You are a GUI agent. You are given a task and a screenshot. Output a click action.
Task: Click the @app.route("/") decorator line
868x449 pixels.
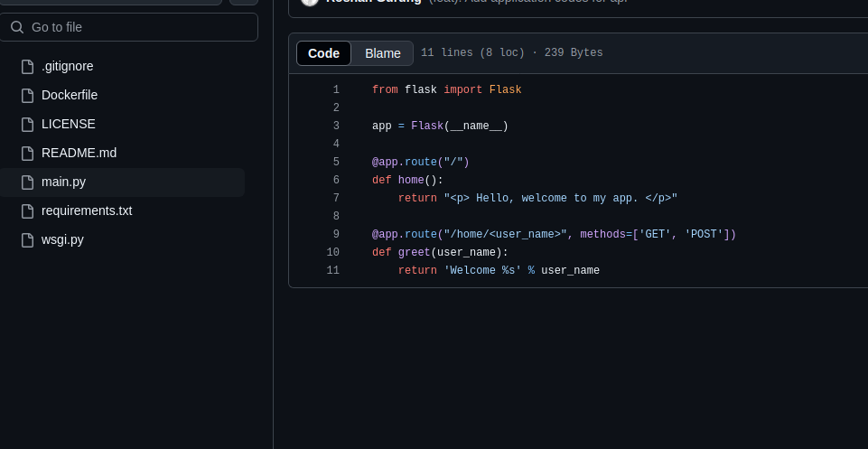[x=421, y=163]
